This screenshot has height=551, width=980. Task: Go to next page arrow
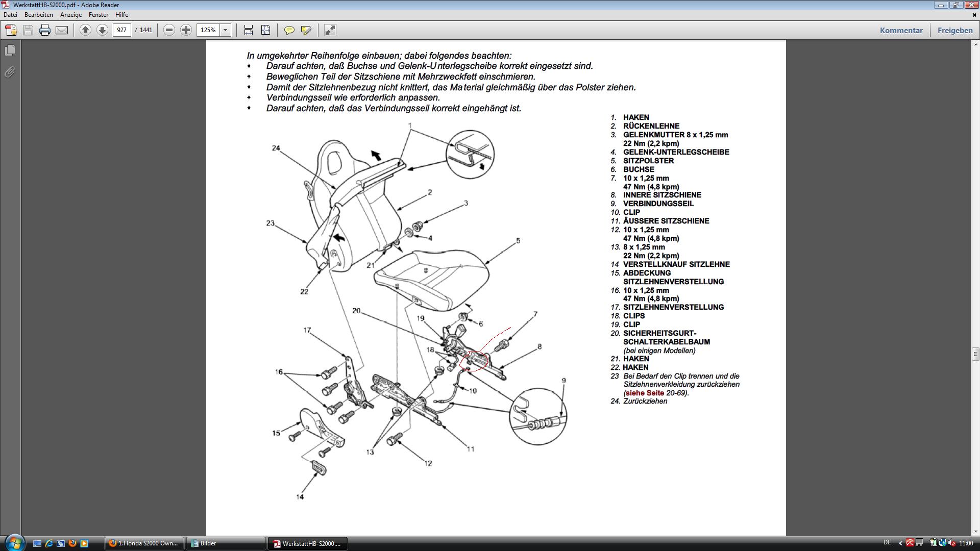point(102,30)
